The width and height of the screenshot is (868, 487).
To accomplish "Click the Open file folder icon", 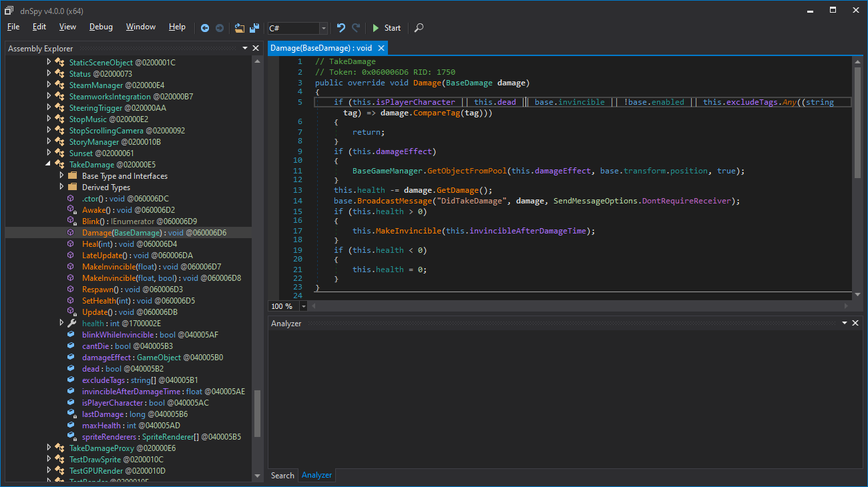I will pyautogui.click(x=240, y=28).
